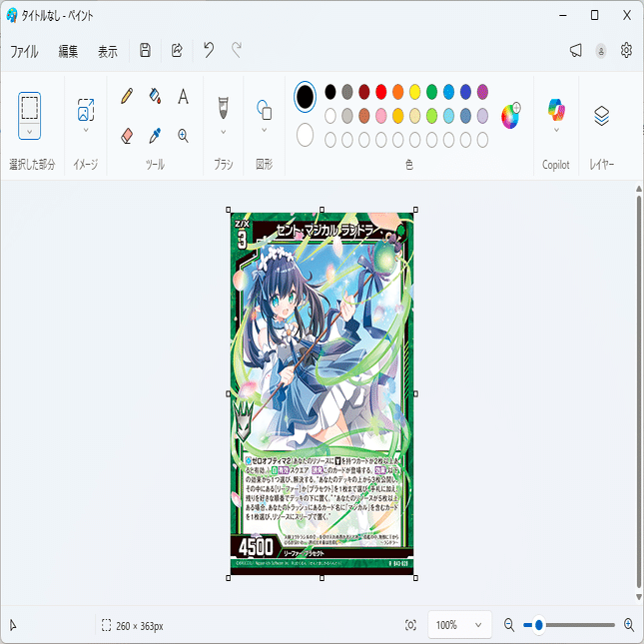Pick the orange color swatch

pyautogui.click(x=398, y=92)
